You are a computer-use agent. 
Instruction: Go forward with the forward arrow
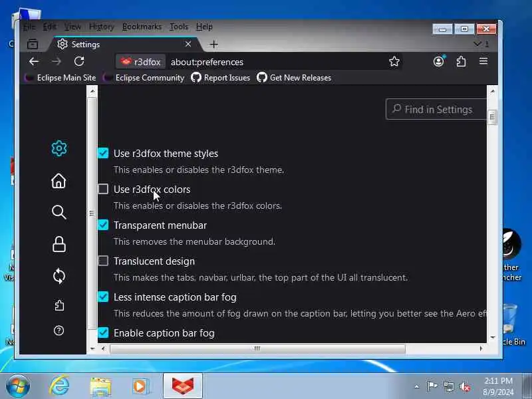click(57, 61)
